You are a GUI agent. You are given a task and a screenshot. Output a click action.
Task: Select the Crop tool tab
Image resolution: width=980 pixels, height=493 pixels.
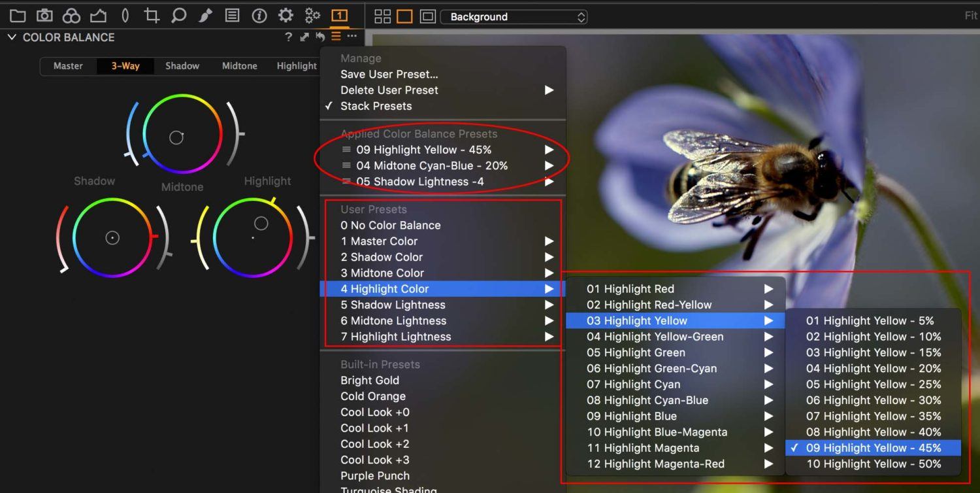151,16
